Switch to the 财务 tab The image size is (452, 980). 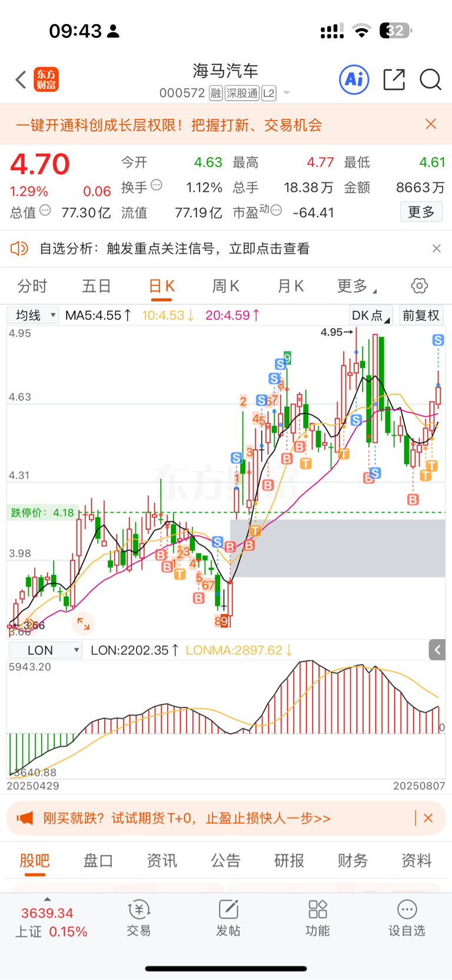tap(353, 861)
